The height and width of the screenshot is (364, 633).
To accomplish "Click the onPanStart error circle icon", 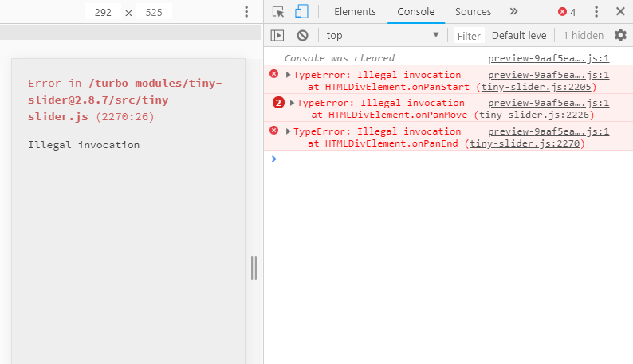I will click(273, 74).
